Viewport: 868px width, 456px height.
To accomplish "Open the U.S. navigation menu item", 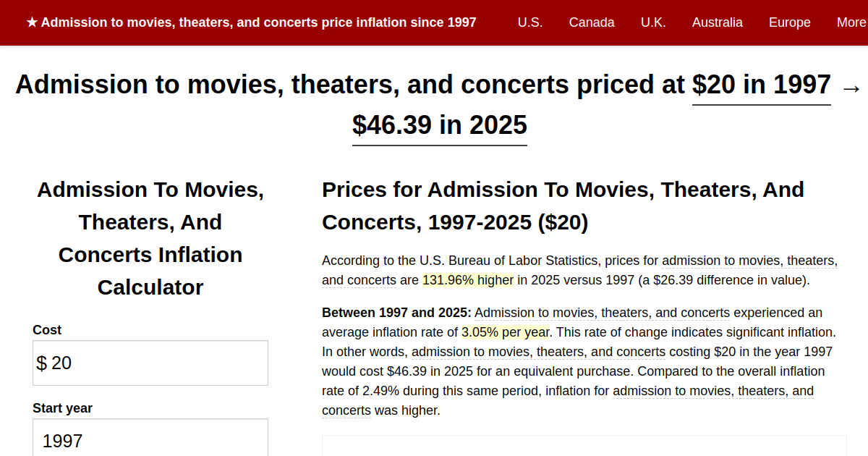I will 530,22.
